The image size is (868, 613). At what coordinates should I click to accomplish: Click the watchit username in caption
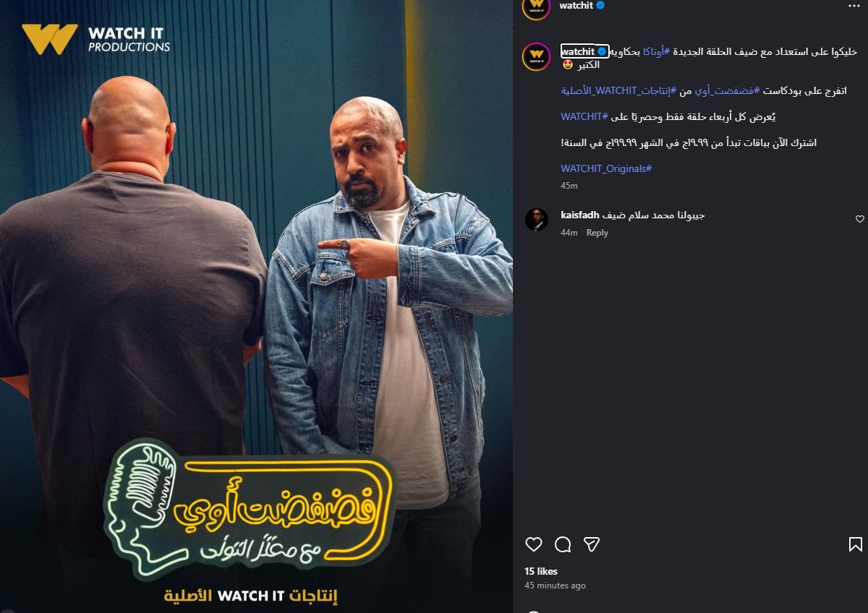[x=577, y=51]
